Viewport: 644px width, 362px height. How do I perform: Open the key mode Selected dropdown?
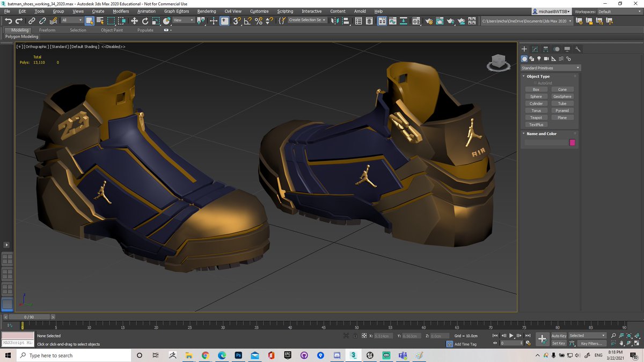coord(587,336)
